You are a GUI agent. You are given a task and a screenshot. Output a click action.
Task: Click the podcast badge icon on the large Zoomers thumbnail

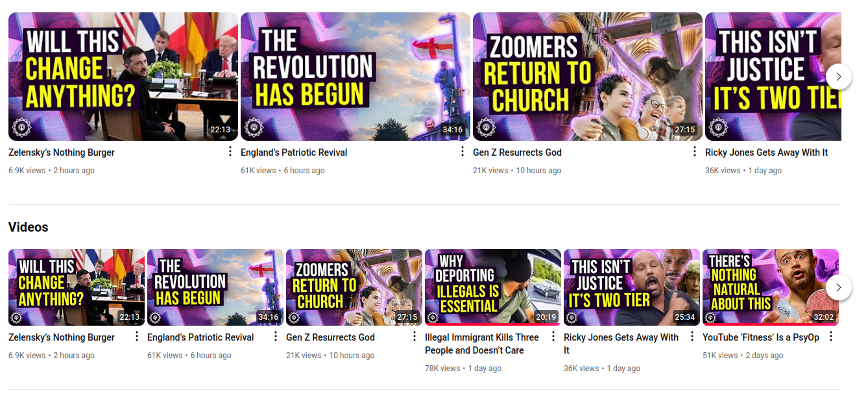486,127
